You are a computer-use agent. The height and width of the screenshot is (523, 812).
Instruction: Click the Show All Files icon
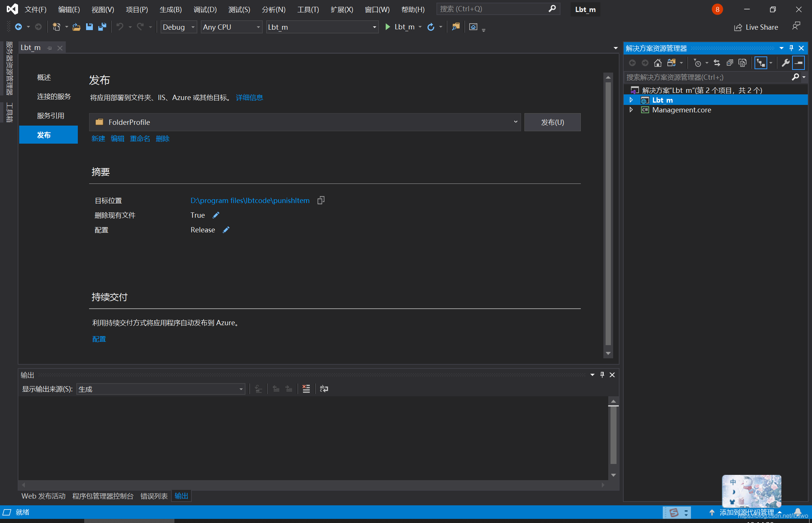point(742,63)
